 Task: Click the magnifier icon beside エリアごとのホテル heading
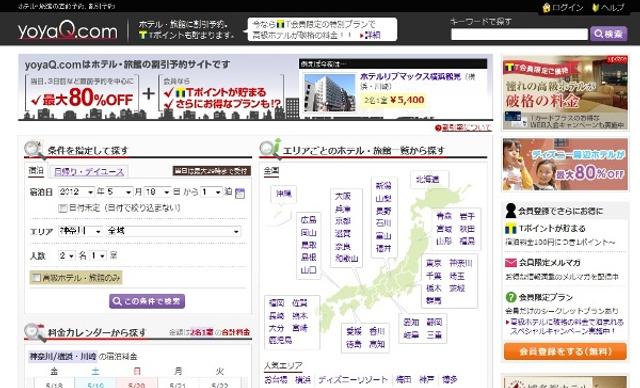pyautogui.click(x=270, y=149)
